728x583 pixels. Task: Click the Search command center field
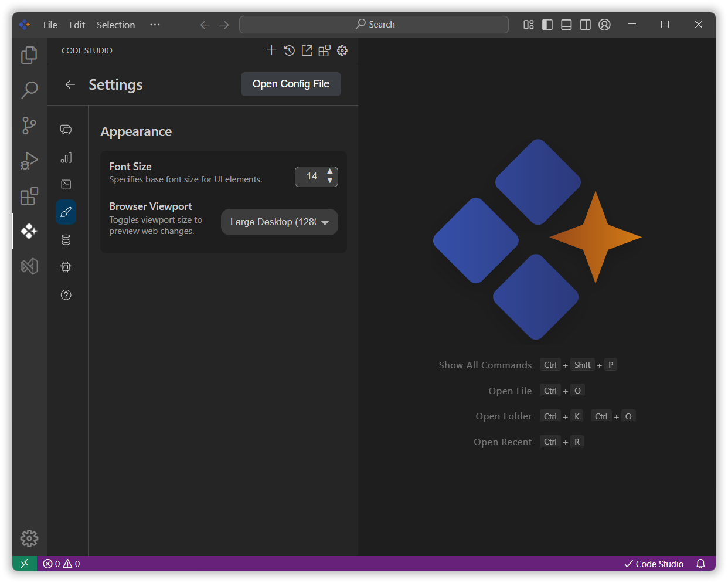pyautogui.click(x=374, y=25)
